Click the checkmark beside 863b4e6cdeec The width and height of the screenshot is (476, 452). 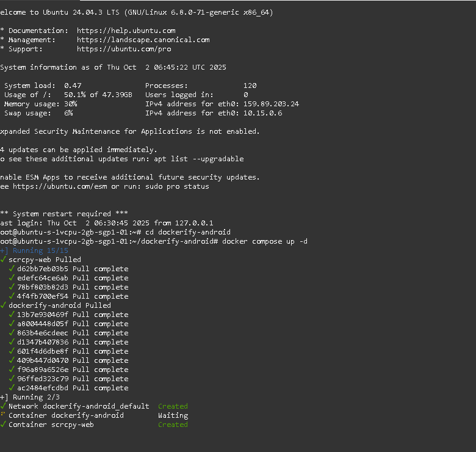click(12, 333)
